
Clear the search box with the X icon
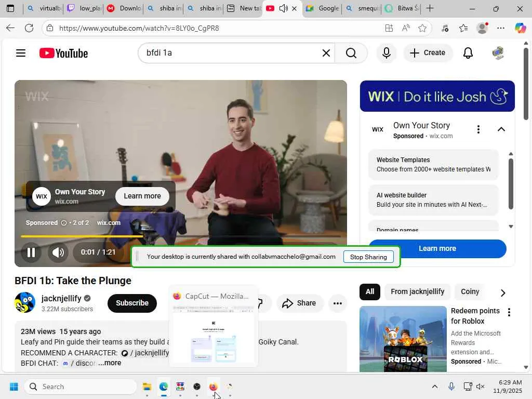click(326, 53)
